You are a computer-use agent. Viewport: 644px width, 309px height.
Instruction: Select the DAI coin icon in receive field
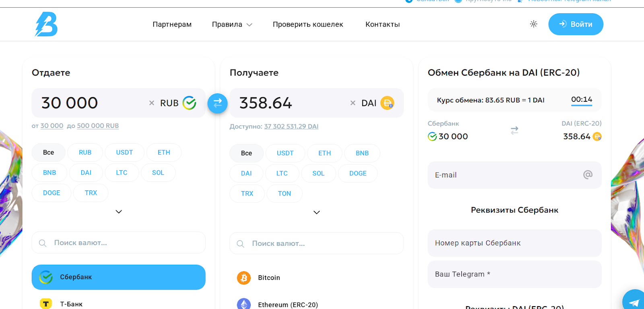click(387, 103)
